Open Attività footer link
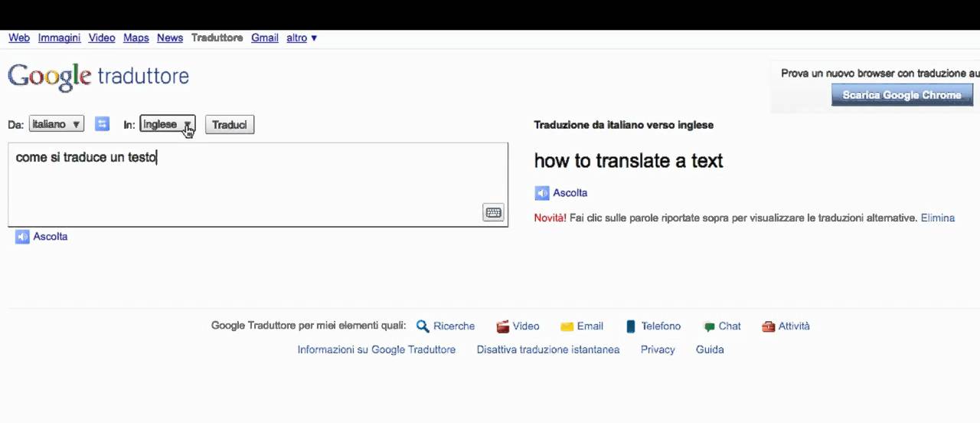Viewport: 980px width, 423px height. [x=794, y=326]
